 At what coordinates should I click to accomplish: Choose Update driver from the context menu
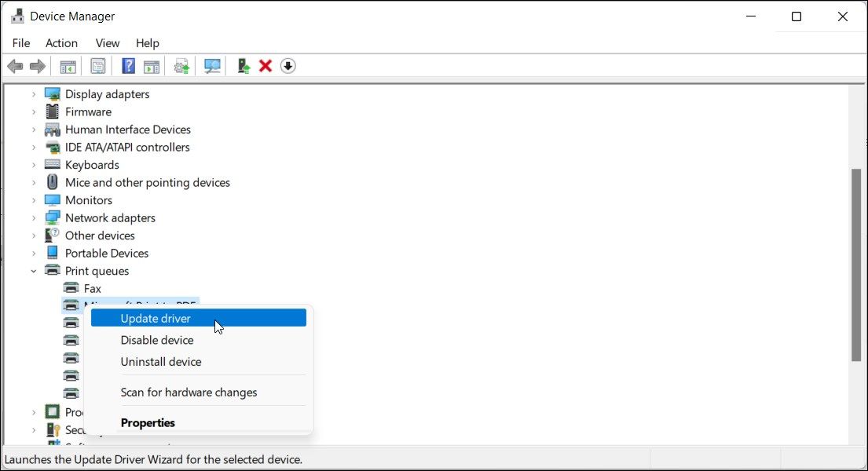click(156, 318)
